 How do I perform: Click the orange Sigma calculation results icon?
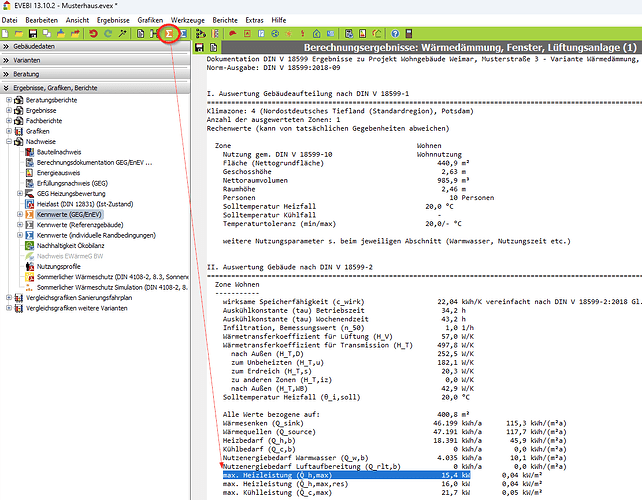point(169,33)
